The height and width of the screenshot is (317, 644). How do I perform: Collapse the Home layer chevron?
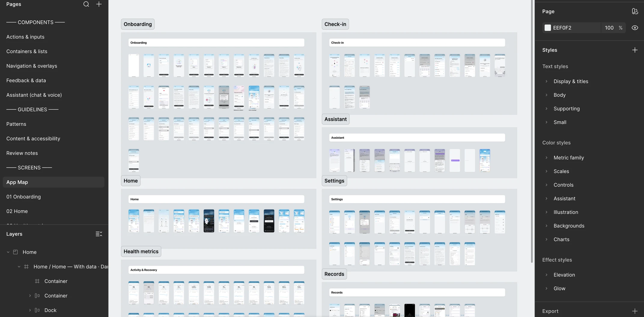click(8, 252)
